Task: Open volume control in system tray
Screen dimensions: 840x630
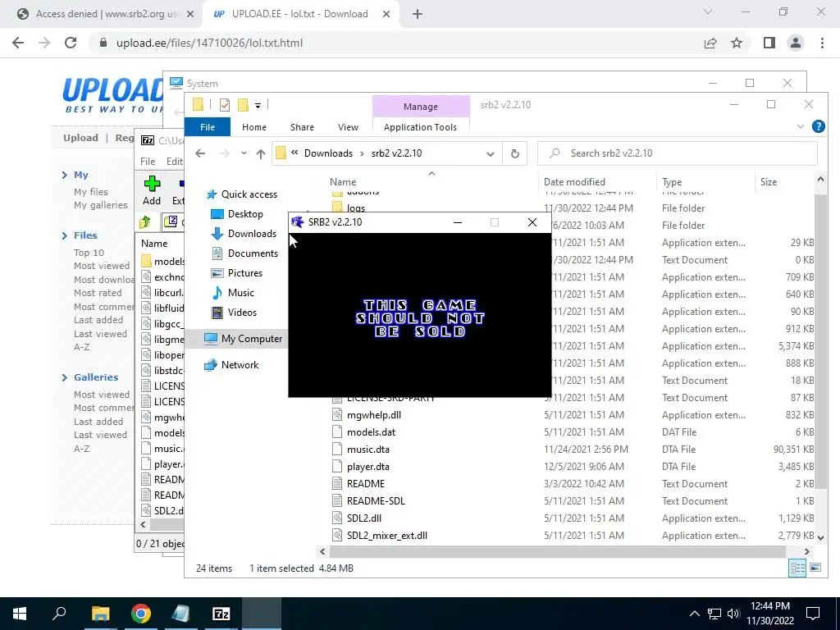Action: (733, 614)
